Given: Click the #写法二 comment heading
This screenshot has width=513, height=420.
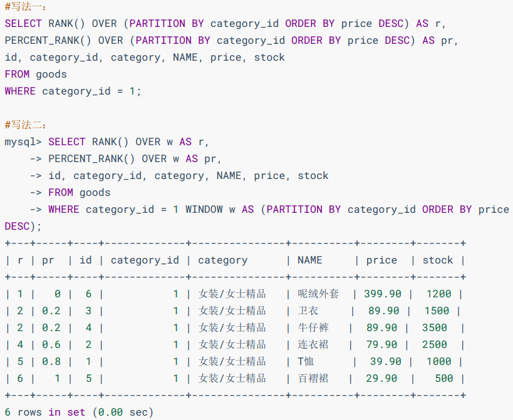Looking at the screenshot, I should [26, 125].
